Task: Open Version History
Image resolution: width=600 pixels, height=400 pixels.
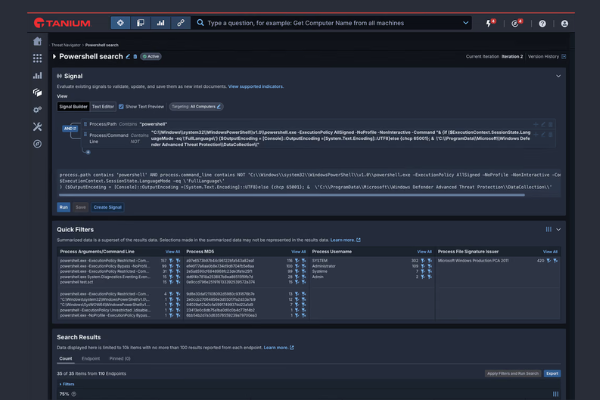Action: (x=547, y=57)
